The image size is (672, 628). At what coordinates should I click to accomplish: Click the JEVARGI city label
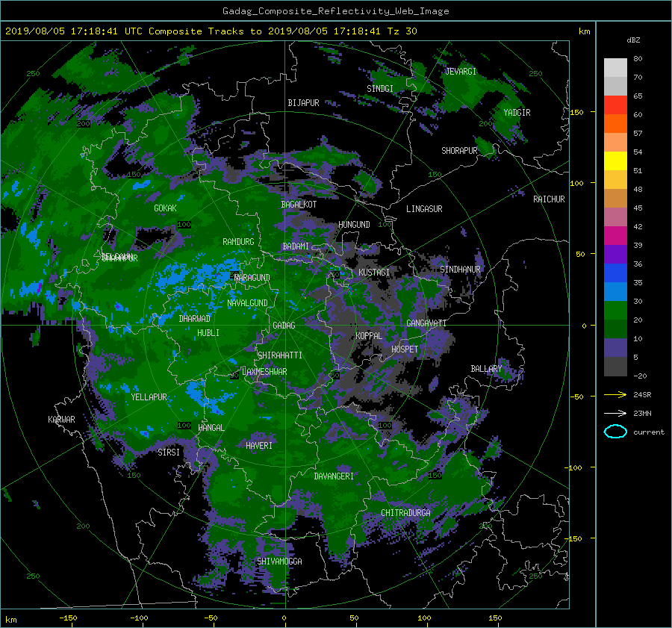click(x=461, y=72)
